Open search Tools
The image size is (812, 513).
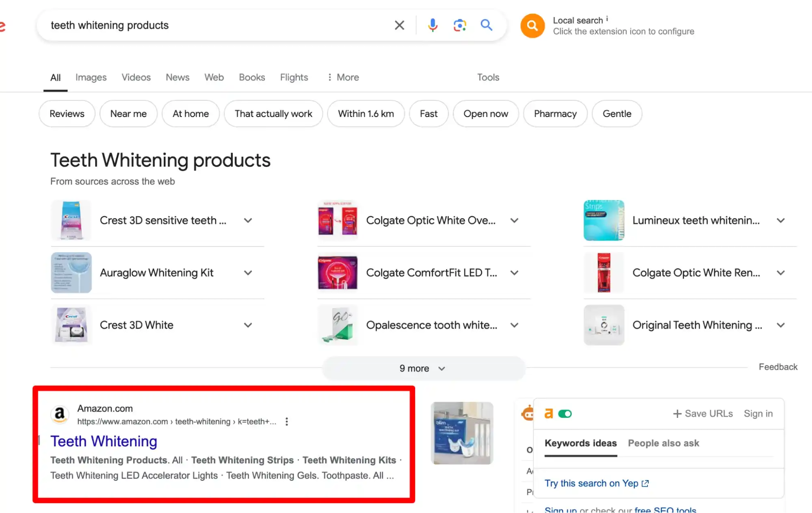point(488,77)
